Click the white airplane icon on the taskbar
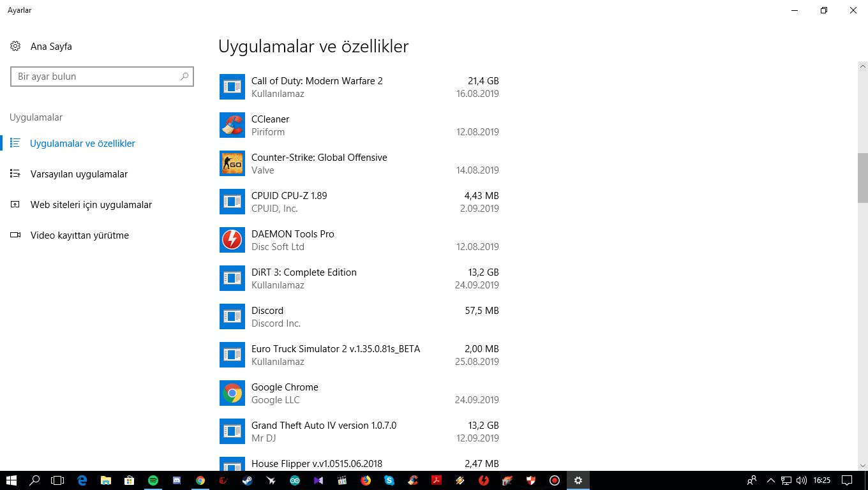Viewport: 868px width, 490px height. [x=271, y=480]
